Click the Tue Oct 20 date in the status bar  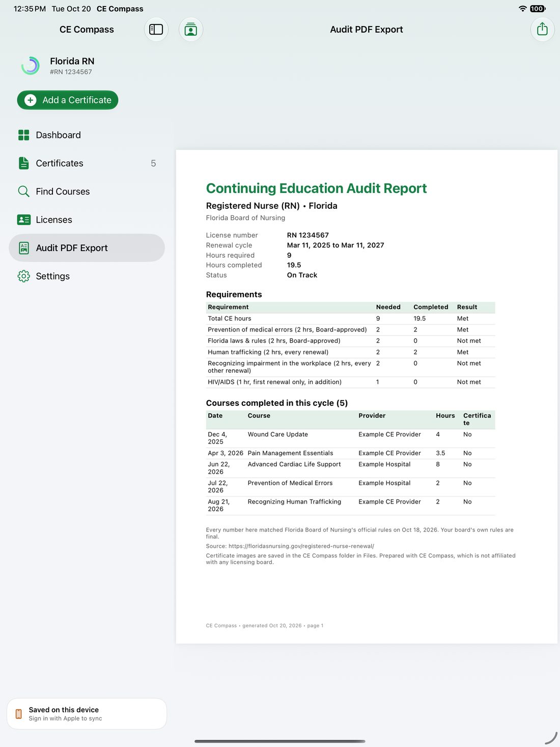[x=71, y=9]
